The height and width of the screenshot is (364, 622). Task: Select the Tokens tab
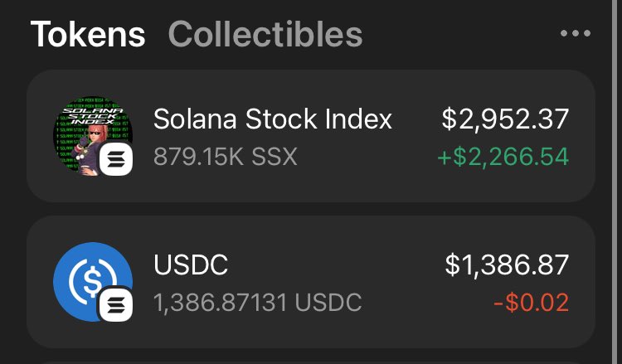(88, 34)
